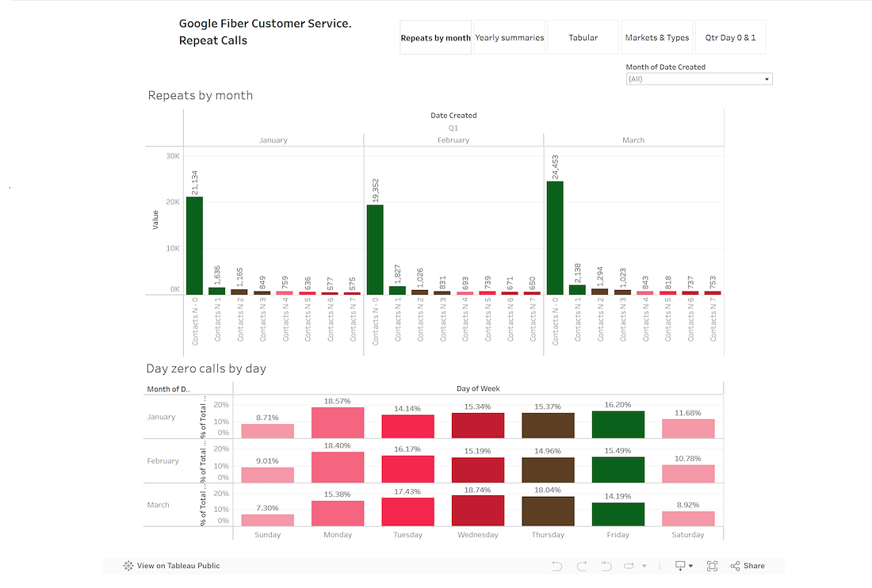
Task: Open the Markets & Types tab
Action: [x=657, y=37]
